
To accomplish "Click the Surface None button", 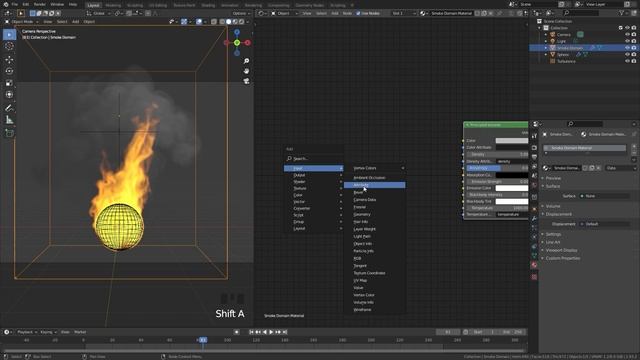I will [604, 196].
